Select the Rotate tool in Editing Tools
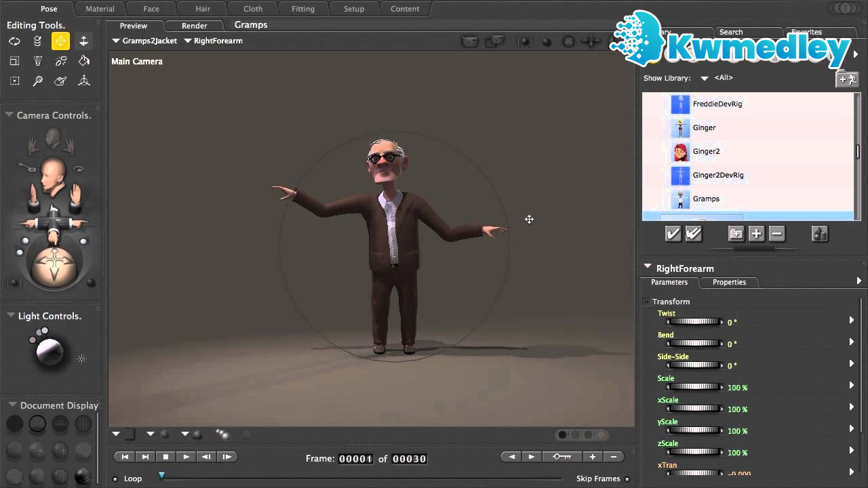This screenshot has width=868, height=488. point(14,41)
